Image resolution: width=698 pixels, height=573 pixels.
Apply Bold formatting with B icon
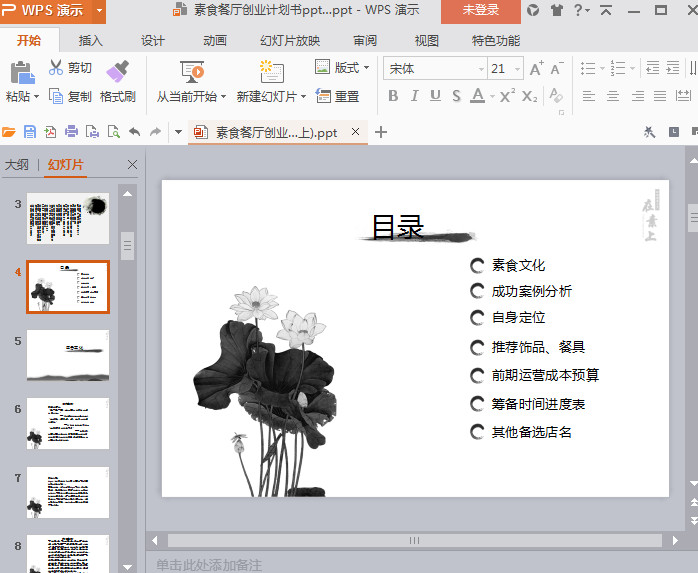392,96
